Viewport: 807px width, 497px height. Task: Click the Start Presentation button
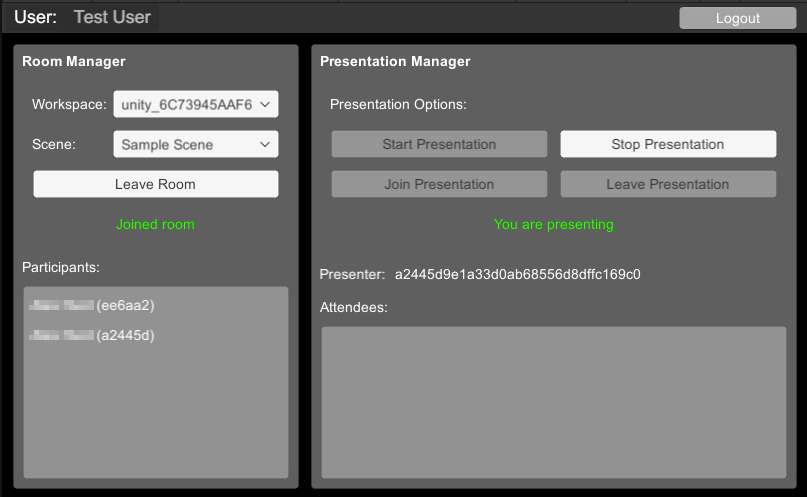pyautogui.click(x=439, y=144)
